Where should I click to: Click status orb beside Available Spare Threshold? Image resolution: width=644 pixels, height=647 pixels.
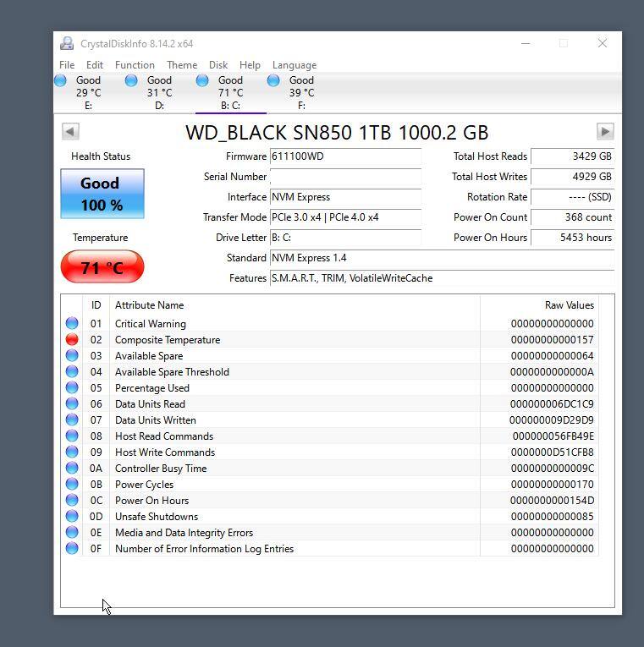coord(72,371)
